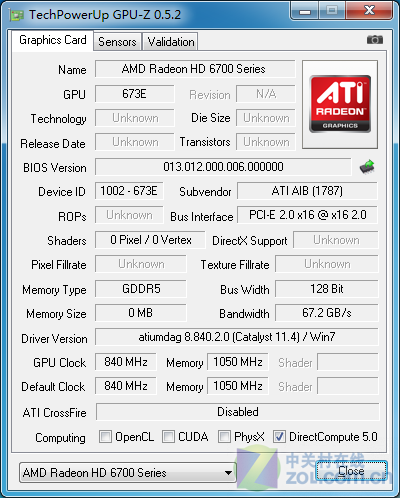Screen dimensions: 400x498
Task: Click the BIOS Version label
Action: point(55,168)
